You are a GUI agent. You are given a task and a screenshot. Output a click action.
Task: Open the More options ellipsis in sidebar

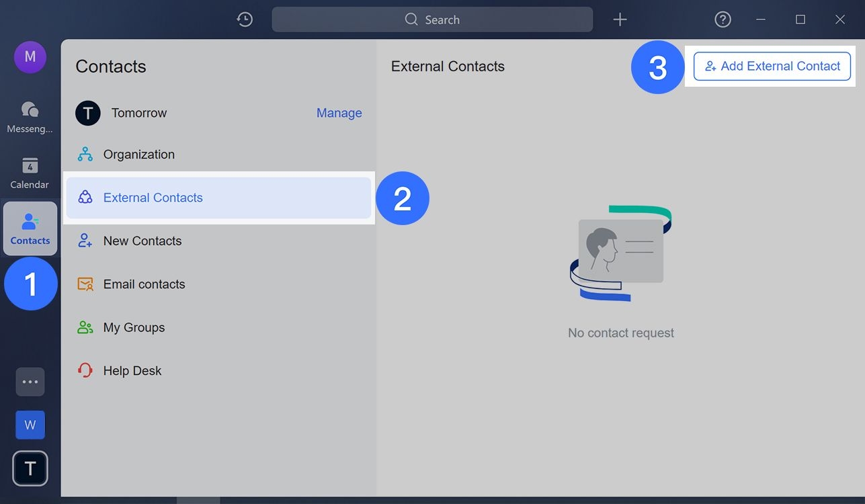[x=30, y=381]
